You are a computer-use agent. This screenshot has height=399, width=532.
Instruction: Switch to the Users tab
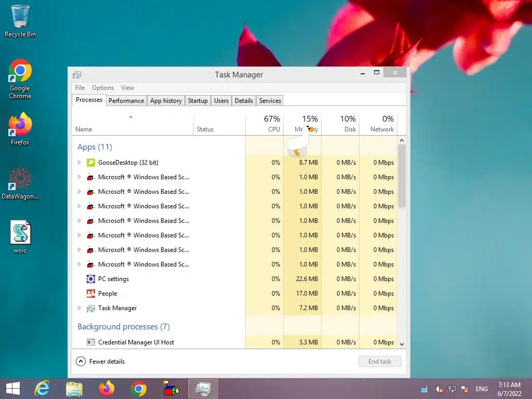point(221,101)
